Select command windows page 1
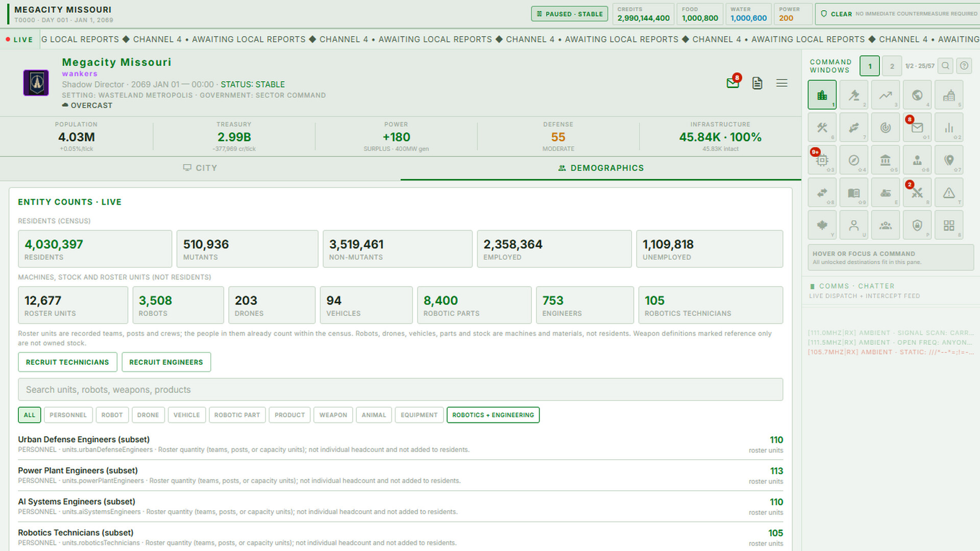980x551 pixels. coord(870,66)
